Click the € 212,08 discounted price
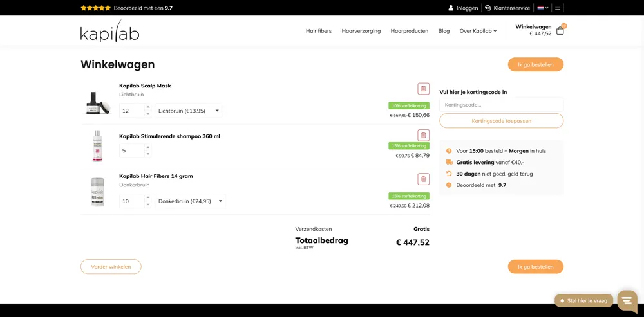The width and height of the screenshot is (644, 317). click(419, 206)
